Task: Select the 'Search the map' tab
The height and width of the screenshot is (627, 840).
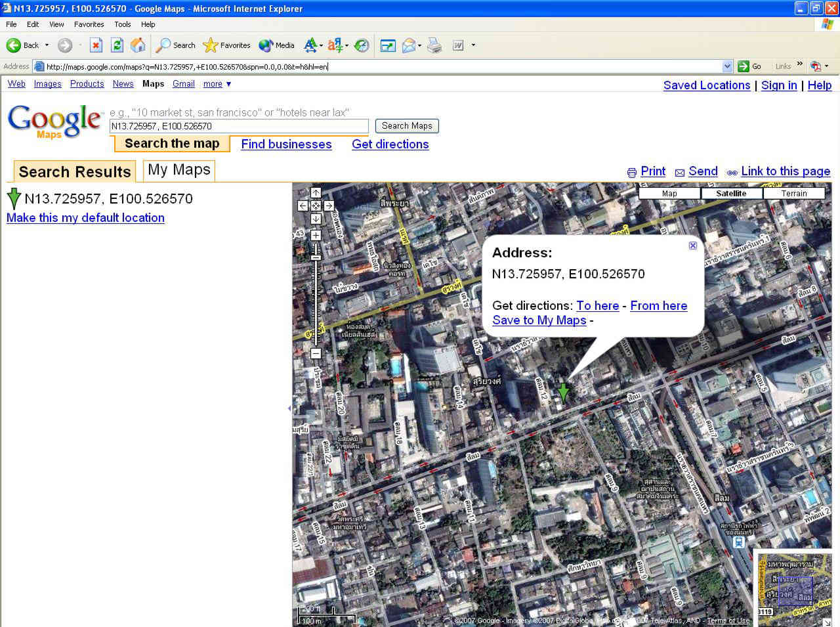Action: tap(172, 143)
